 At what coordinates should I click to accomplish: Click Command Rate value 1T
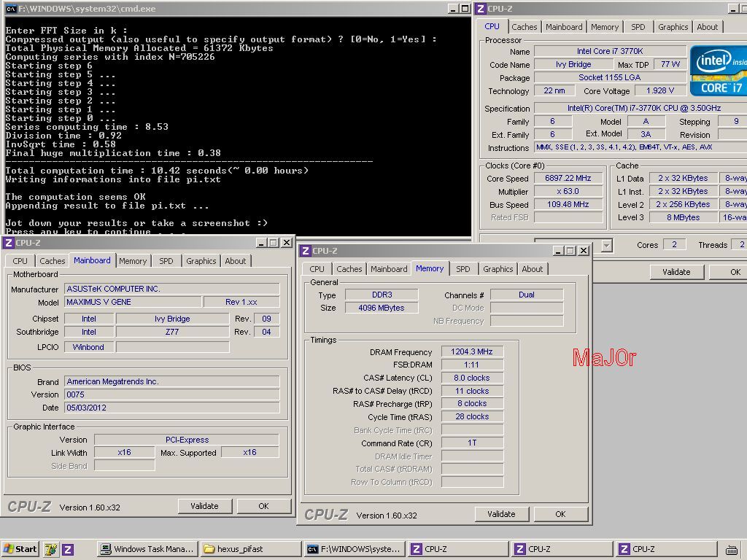coord(472,443)
